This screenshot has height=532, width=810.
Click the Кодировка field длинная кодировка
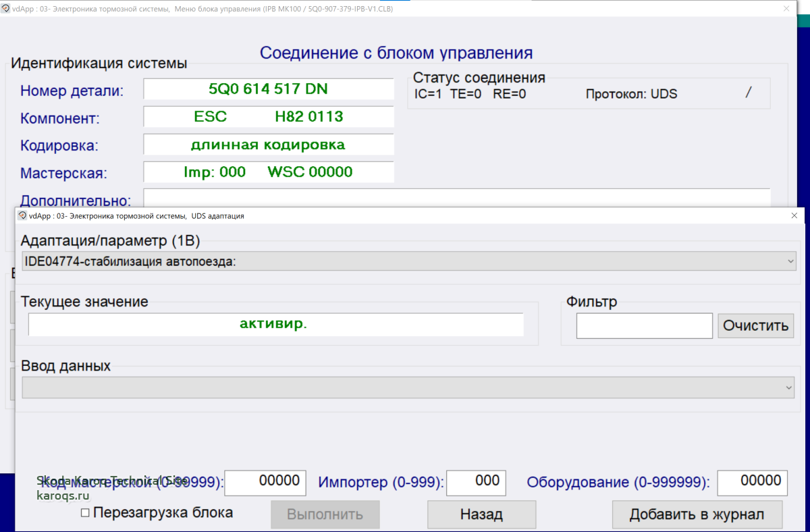268,144
